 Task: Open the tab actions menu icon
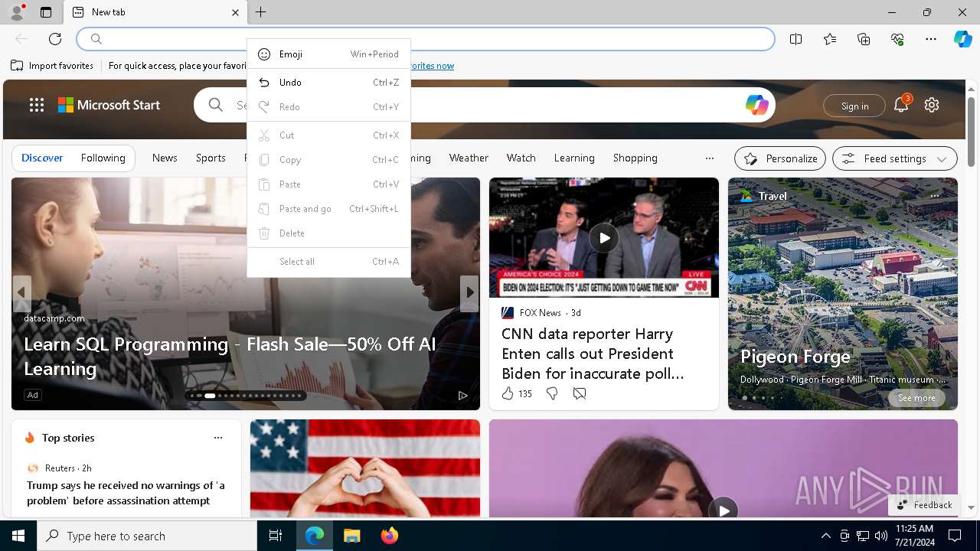point(46,12)
